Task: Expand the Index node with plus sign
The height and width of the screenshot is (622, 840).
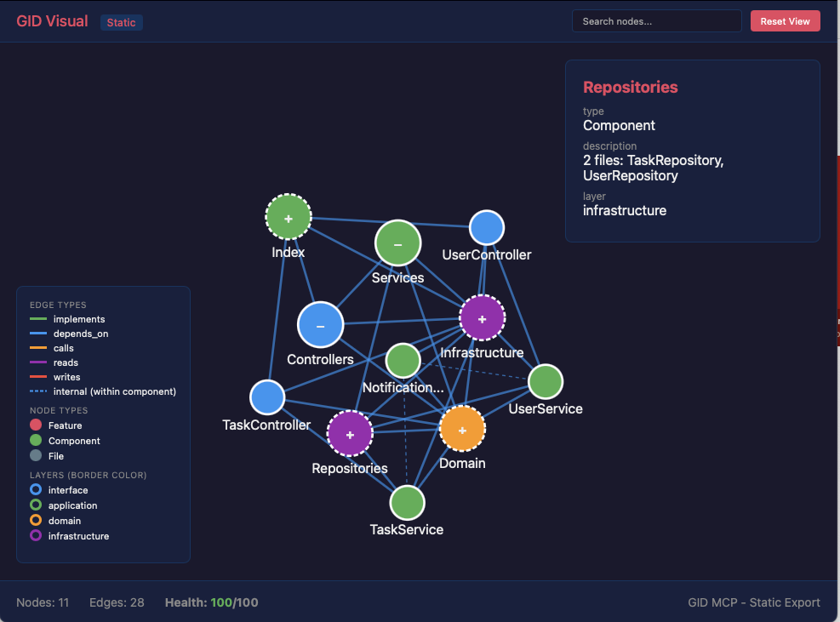Action: coord(289,217)
